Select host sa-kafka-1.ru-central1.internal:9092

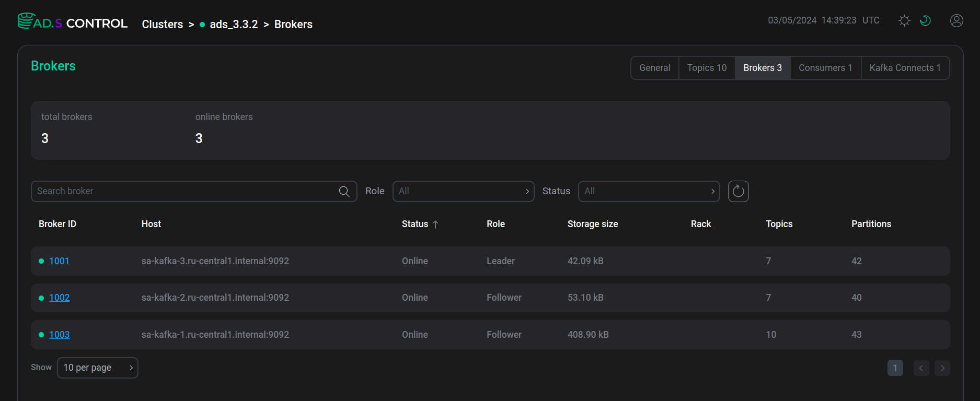[x=215, y=335]
